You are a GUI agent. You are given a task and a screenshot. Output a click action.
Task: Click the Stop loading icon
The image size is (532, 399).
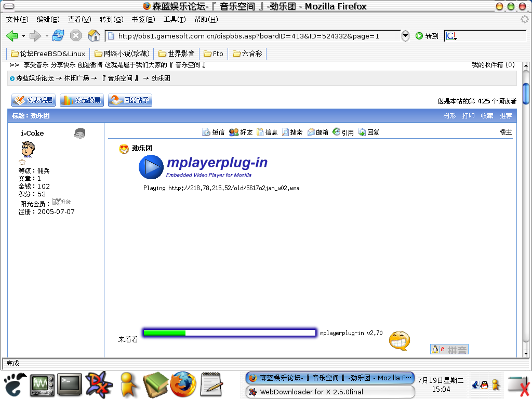pyautogui.click(x=76, y=35)
